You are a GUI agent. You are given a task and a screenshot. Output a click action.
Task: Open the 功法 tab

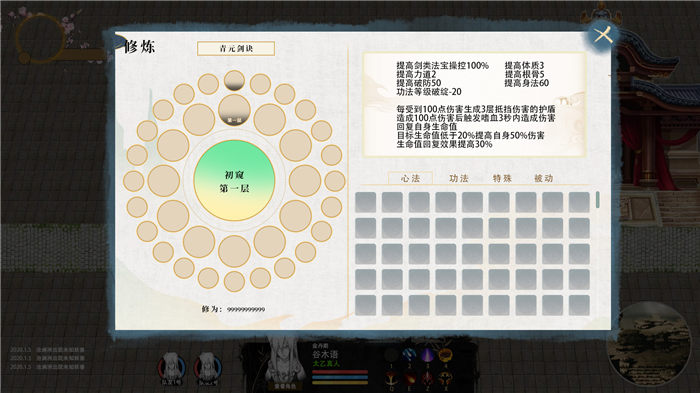(458, 178)
